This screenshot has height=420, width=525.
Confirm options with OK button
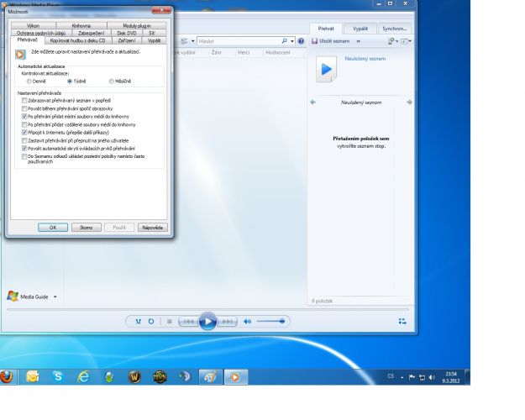(53, 228)
